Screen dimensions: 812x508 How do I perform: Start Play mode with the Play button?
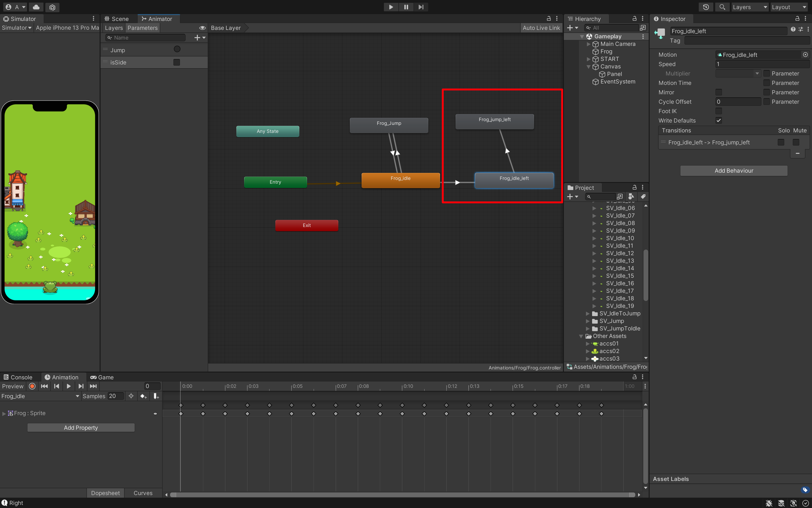[391, 7]
